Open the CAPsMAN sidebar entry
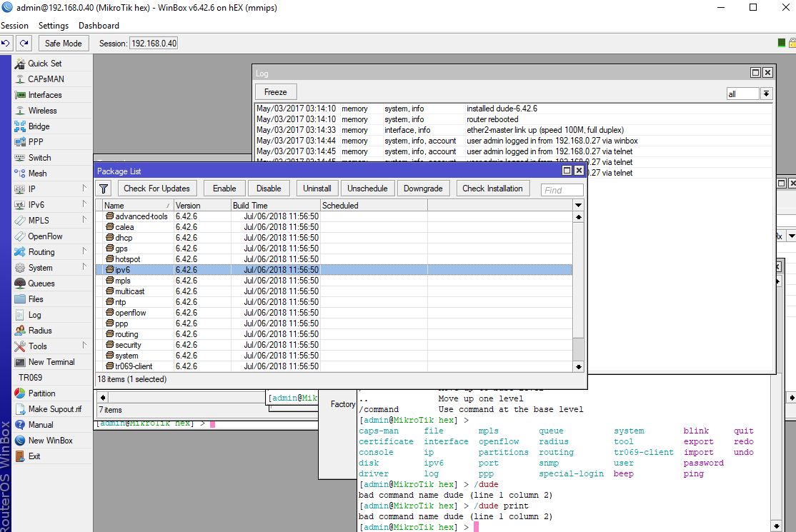 46,79
